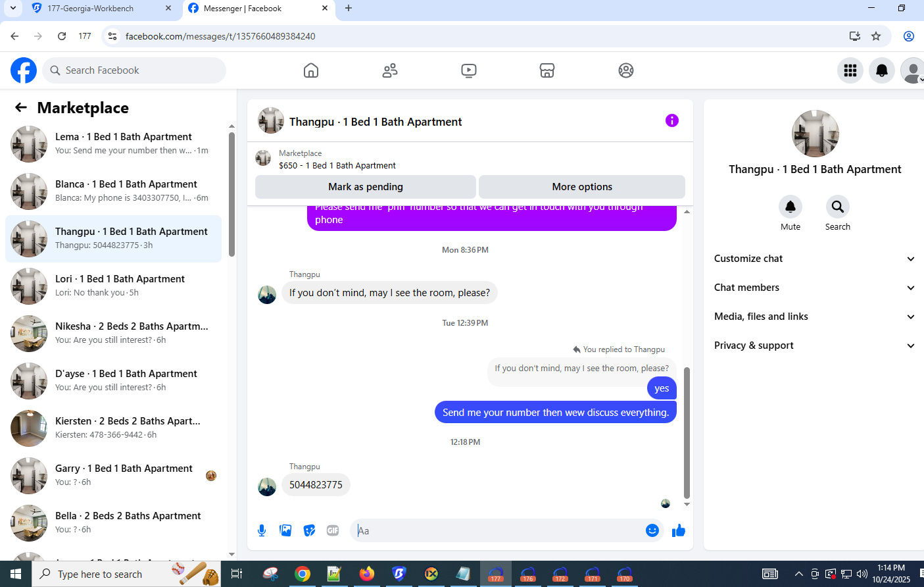Viewport: 924px width, 587px height.
Task: Search in conversation using magnifier icon
Action: point(838,207)
